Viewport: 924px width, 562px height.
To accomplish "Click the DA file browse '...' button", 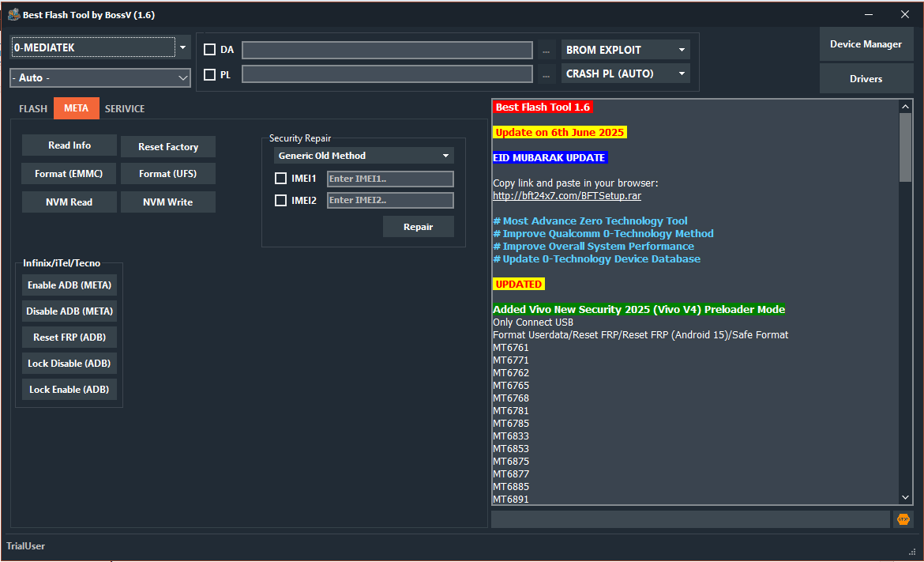I will tap(547, 51).
